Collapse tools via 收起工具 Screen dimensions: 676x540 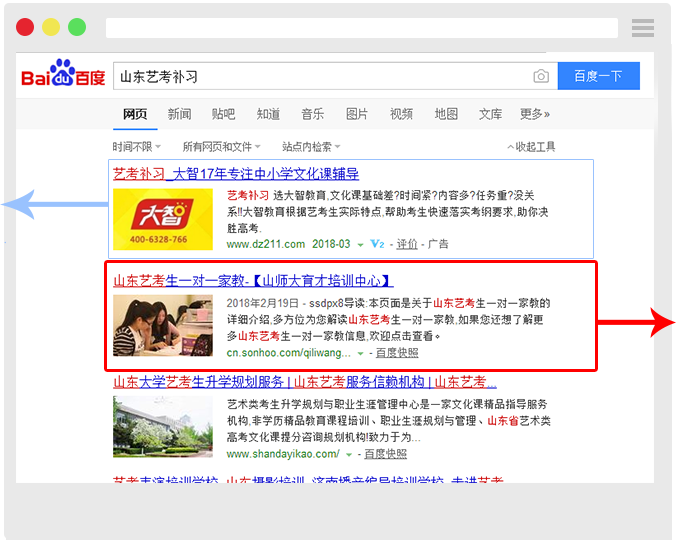point(532,147)
